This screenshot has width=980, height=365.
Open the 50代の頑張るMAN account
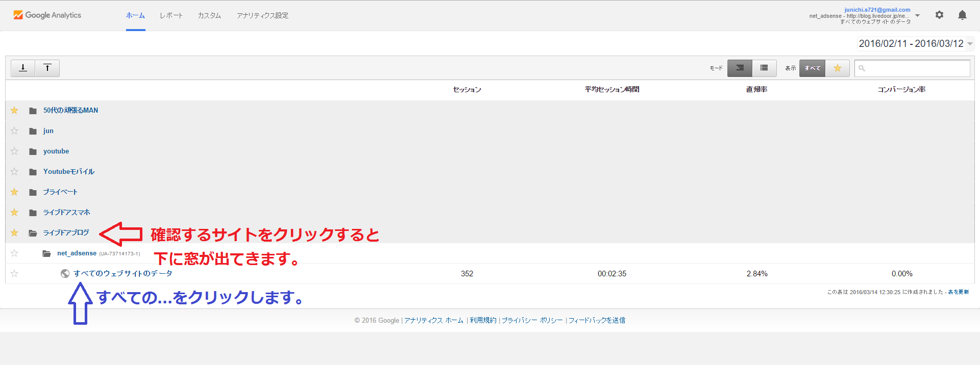(70, 110)
